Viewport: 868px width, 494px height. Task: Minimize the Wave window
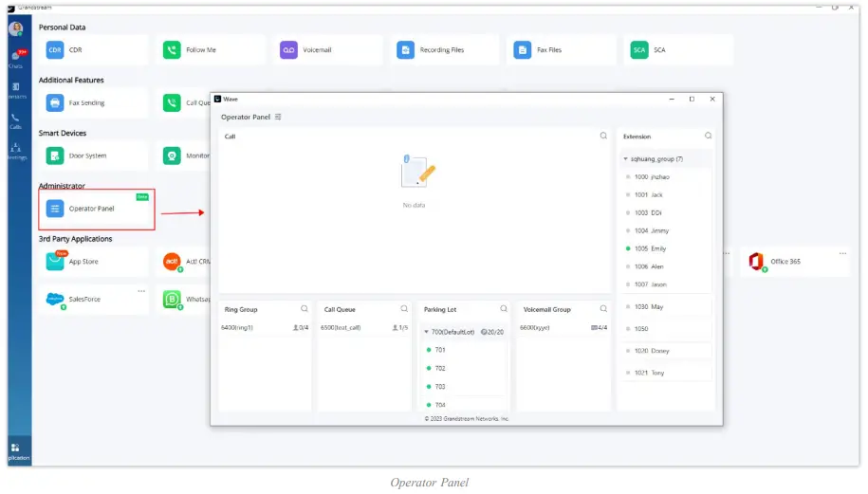672,99
